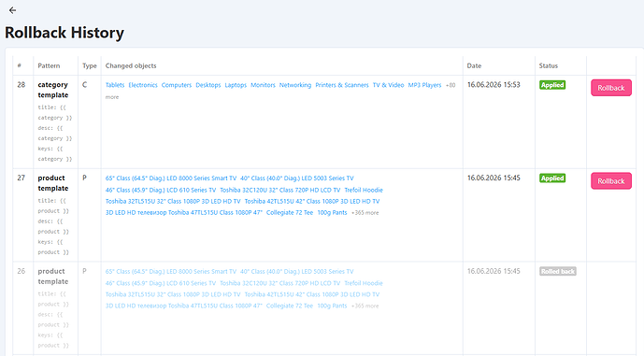Open the Laptops category link
The height and width of the screenshot is (356, 644).
point(236,85)
